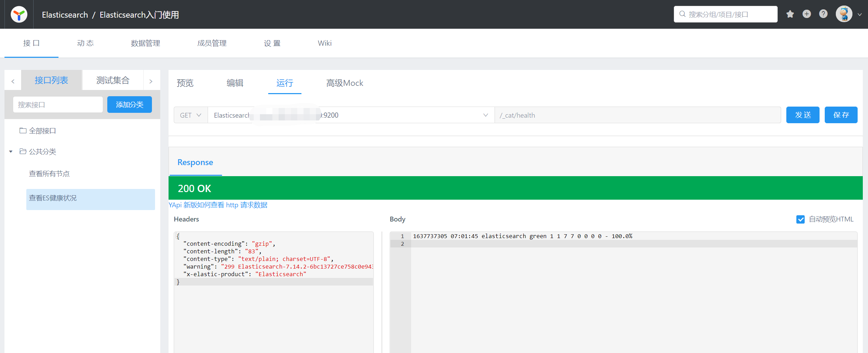Switch to the 编辑 panel tab
This screenshot has width=868, height=353.
[x=235, y=83]
